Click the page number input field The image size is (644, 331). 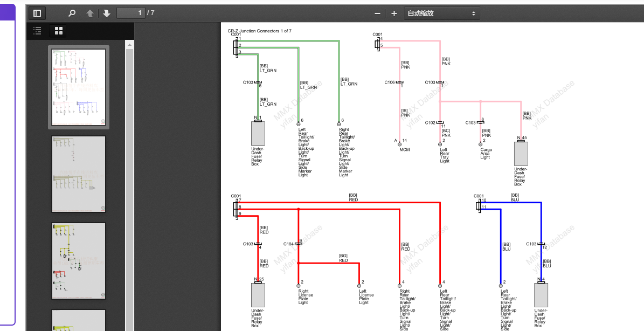pos(130,13)
